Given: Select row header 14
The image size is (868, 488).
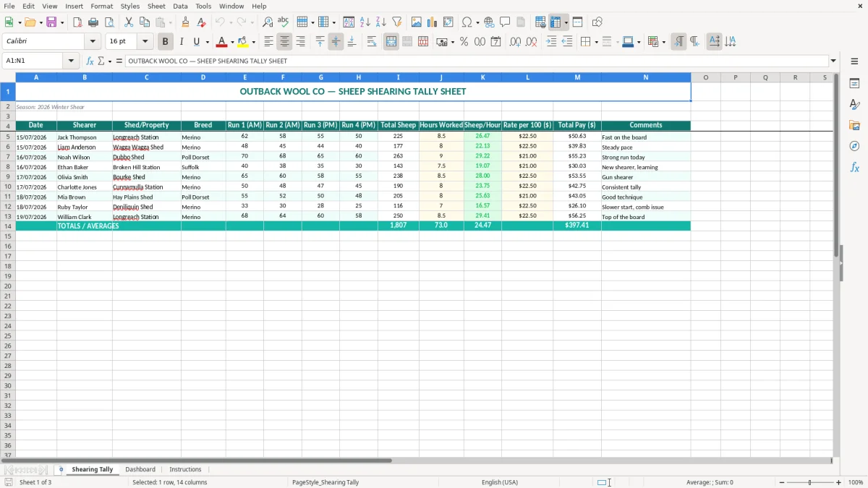Looking at the screenshot, I should pyautogui.click(x=8, y=226).
